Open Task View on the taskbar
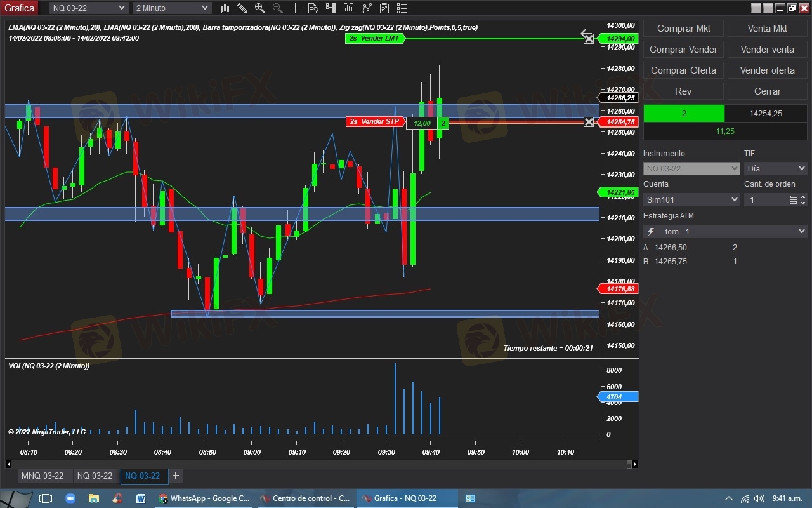Screen dimensions: 812x508 pos(45,498)
